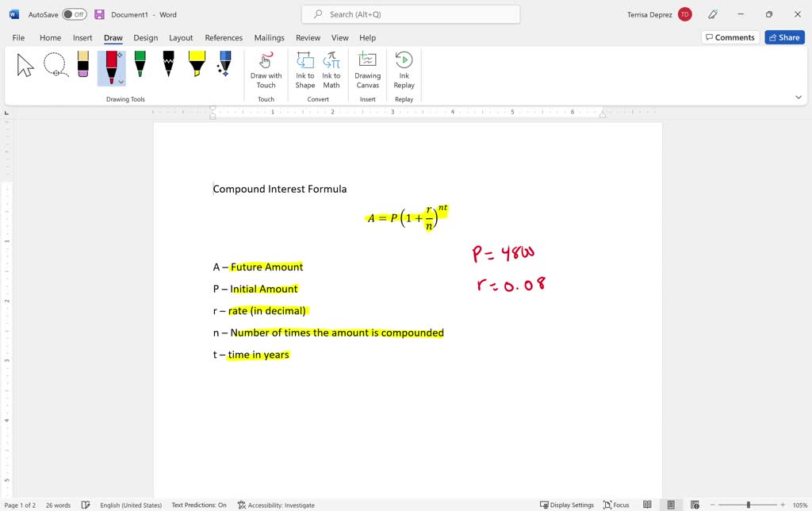The height and width of the screenshot is (511, 812).
Task: Switch to the green pen
Action: [140, 63]
